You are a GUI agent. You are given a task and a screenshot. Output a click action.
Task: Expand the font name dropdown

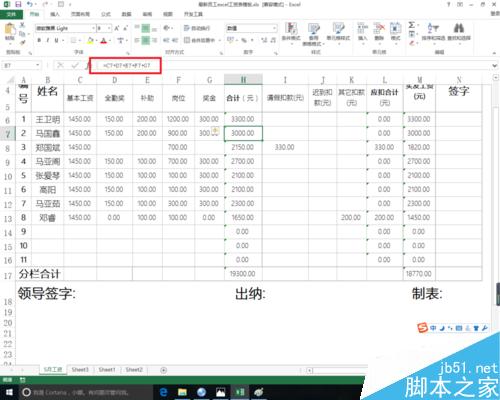93,28
